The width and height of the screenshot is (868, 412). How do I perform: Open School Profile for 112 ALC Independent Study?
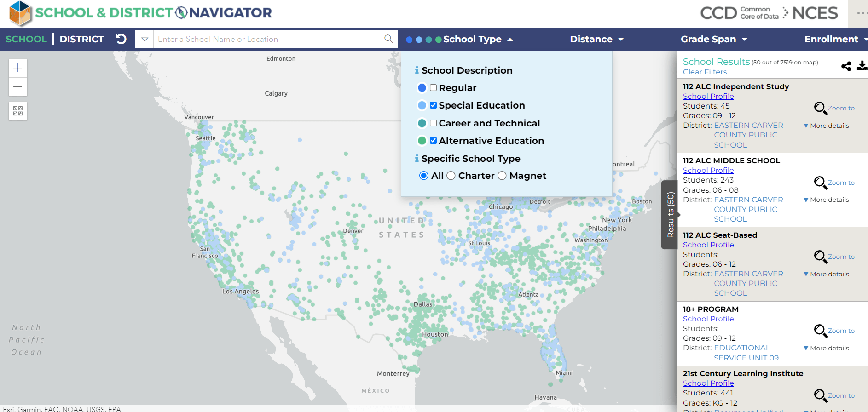pyautogui.click(x=708, y=96)
